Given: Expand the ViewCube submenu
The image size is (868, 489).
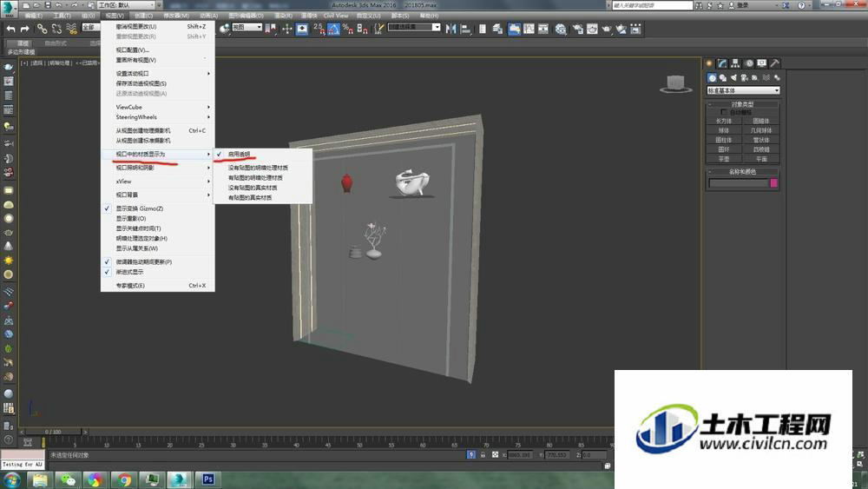Looking at the screenshot, I should pos(158,108).
